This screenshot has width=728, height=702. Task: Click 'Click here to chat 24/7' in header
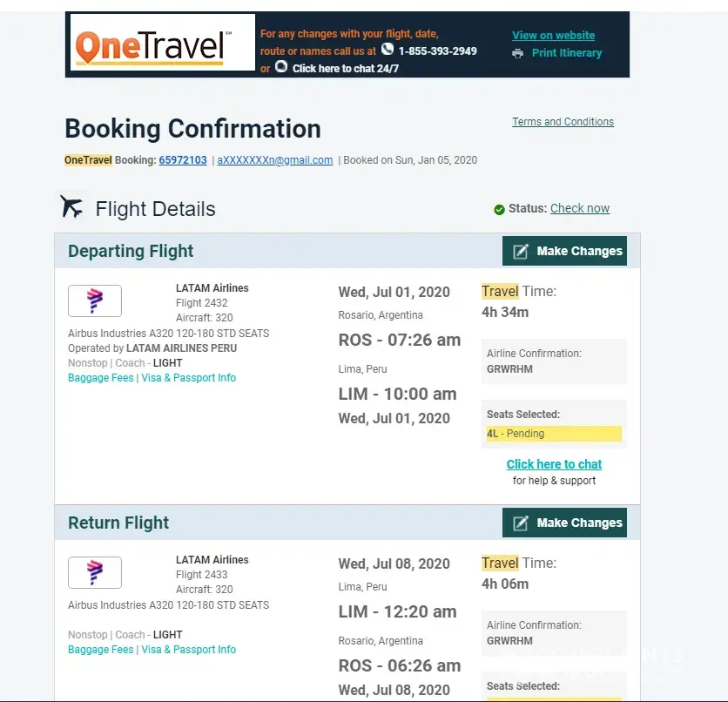(346, 68)
